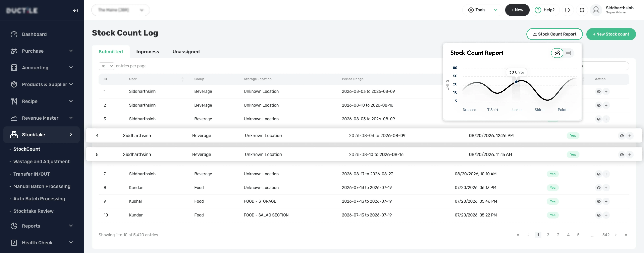Viewport: 644px width, 253px height.
Task: Go to page 2 of results
Action: pyautogui.click(x=548, y=235)
